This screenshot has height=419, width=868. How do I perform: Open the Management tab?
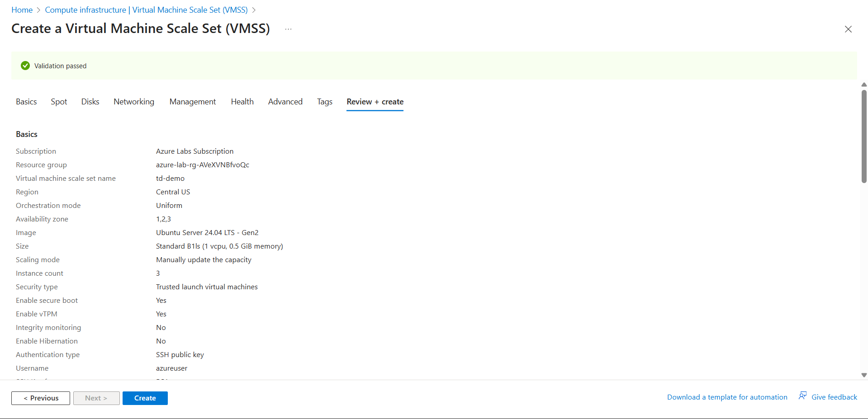[x=193, y=102]
